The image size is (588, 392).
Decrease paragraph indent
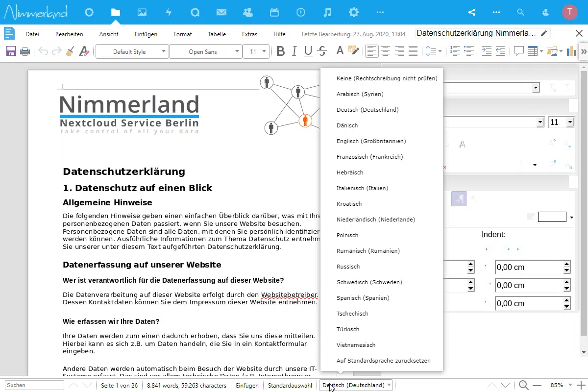(500, 51)
